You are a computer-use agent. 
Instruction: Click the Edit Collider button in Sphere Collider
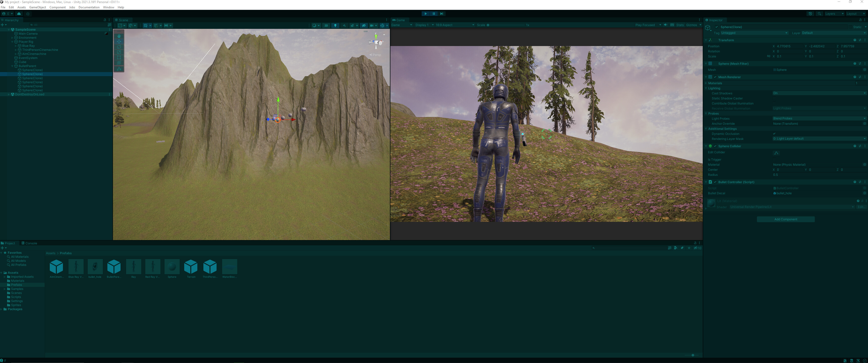point(776,153)
